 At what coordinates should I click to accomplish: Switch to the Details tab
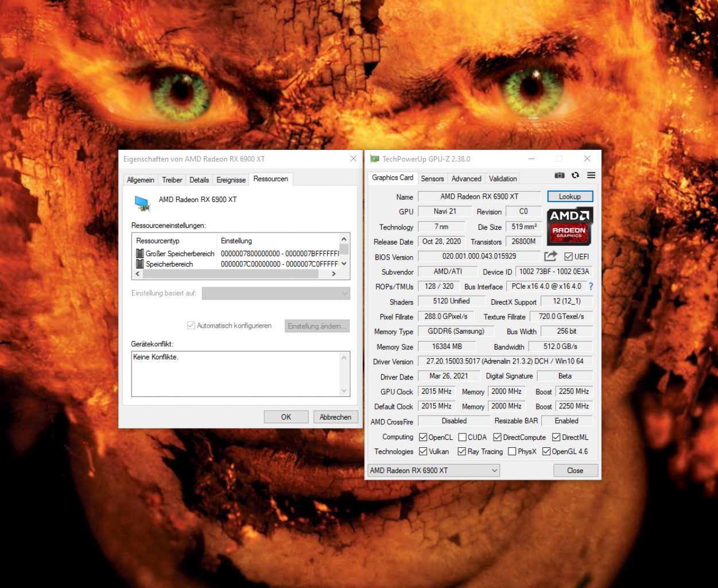point(199,180)
